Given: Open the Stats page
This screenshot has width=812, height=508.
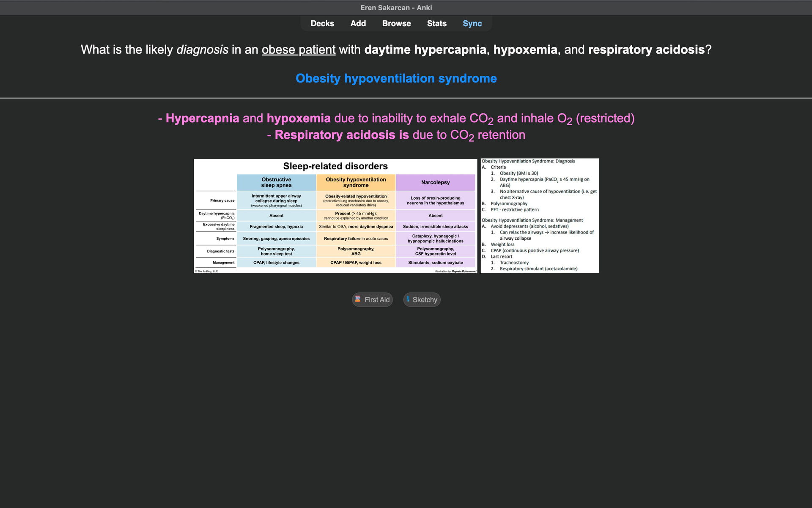Looking at the screenshot, I should (436, 24).
